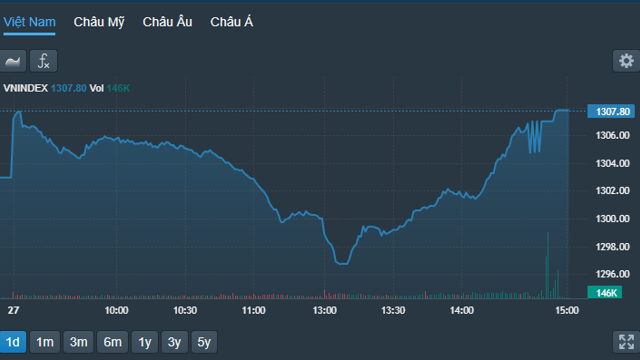Choose the 6m range button

point(112,342)
